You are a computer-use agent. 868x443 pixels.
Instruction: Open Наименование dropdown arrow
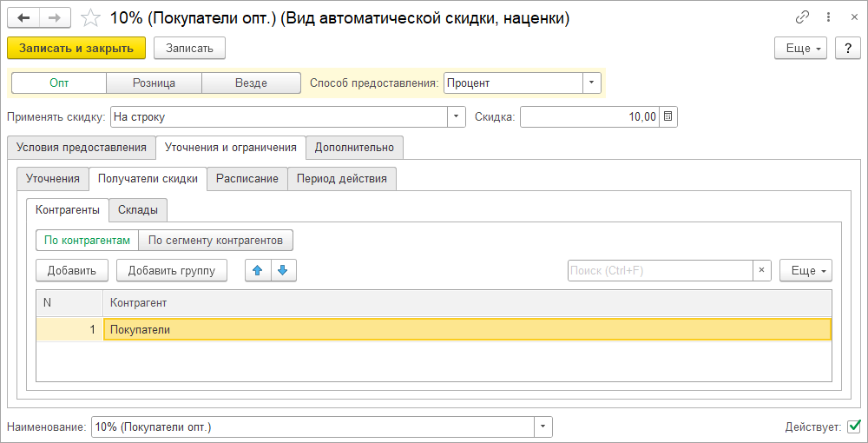click(543, 426)
